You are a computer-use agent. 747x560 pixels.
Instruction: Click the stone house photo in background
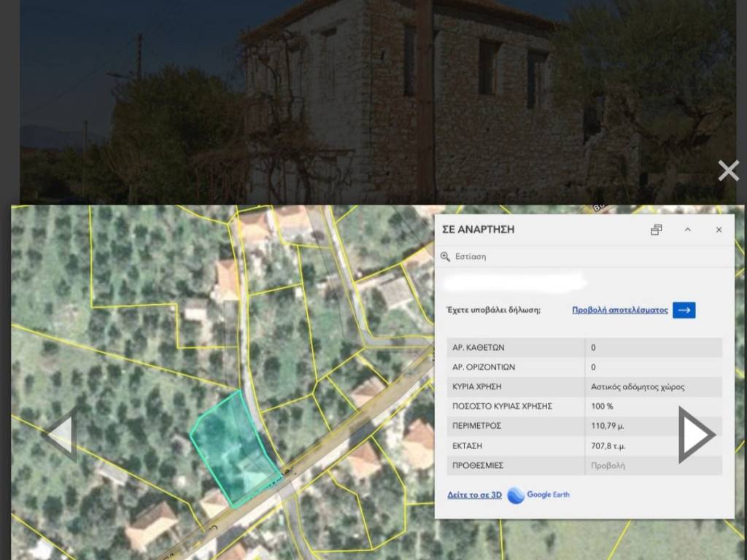[409, 102]
